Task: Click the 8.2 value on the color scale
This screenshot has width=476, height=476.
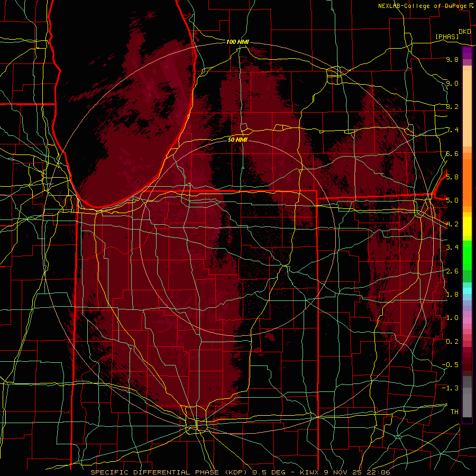Action: [452, 106]
